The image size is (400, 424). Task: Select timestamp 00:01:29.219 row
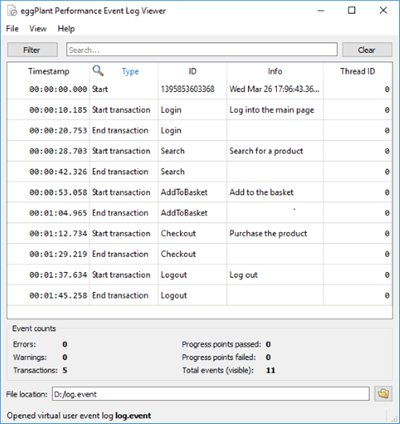point(199,254)
